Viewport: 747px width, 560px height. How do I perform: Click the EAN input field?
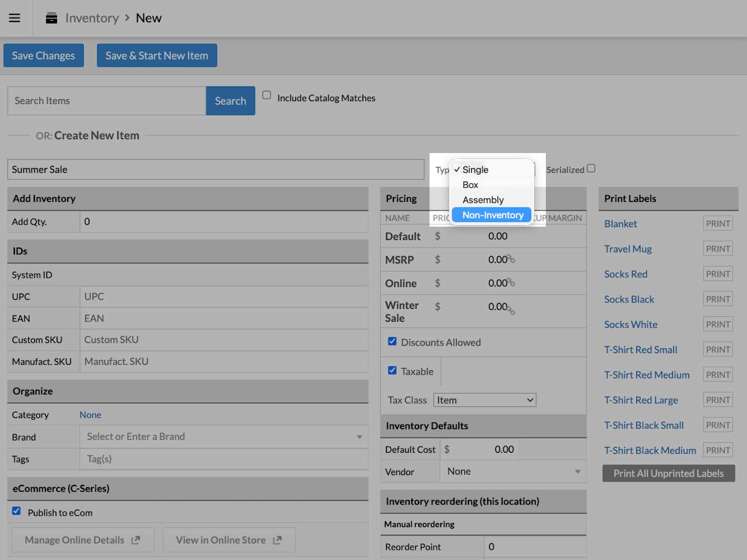(x=224, y=318)
